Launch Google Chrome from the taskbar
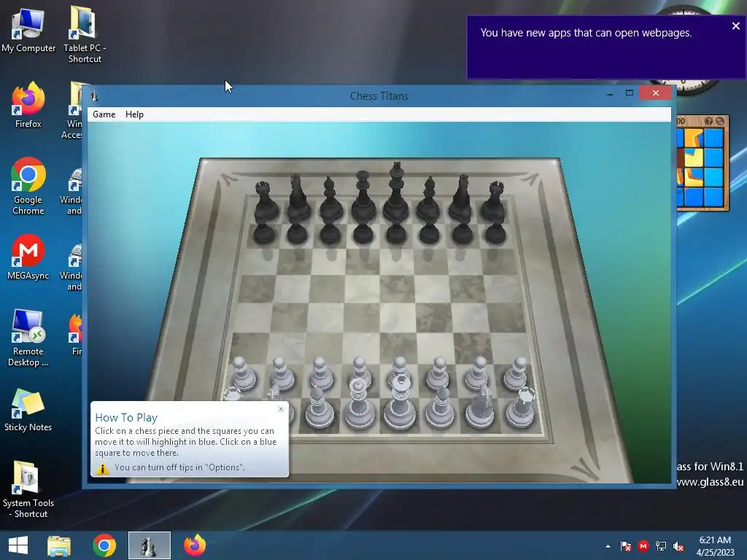This screenshot has height=560, width=747. (104, 545)
